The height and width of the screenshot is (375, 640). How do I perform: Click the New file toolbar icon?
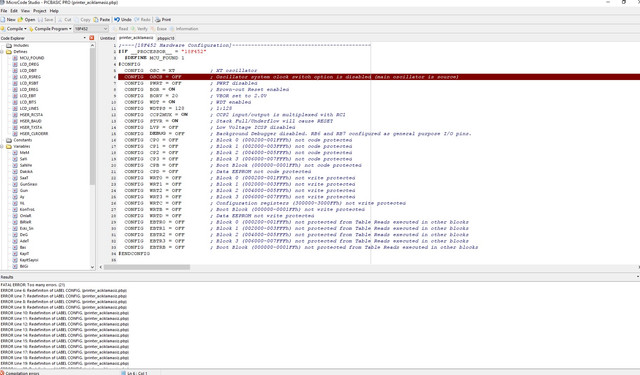[x=8, y=20]
